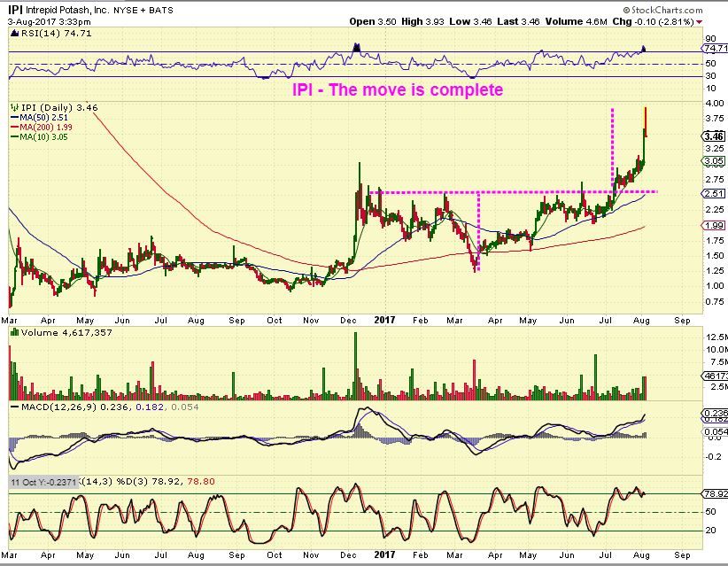Click the IPI ticker symbol in the header
The image size is (728, 566).
[15, 10]
